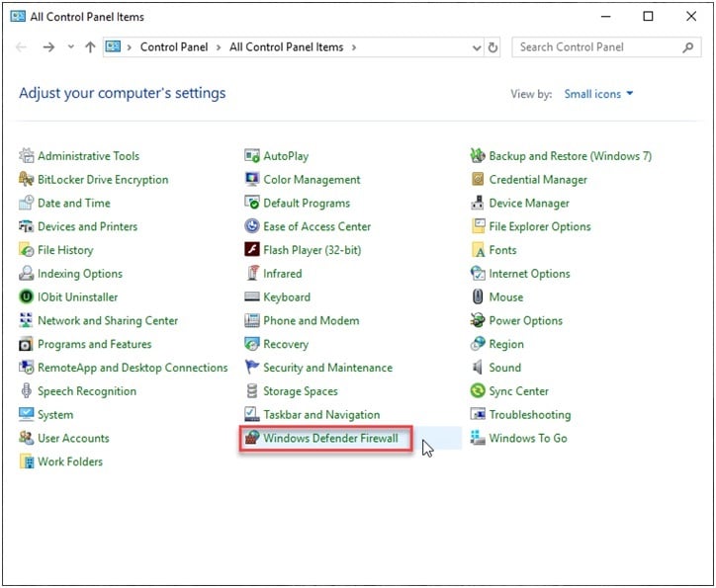Open the Infrared link

coord(282,273)
